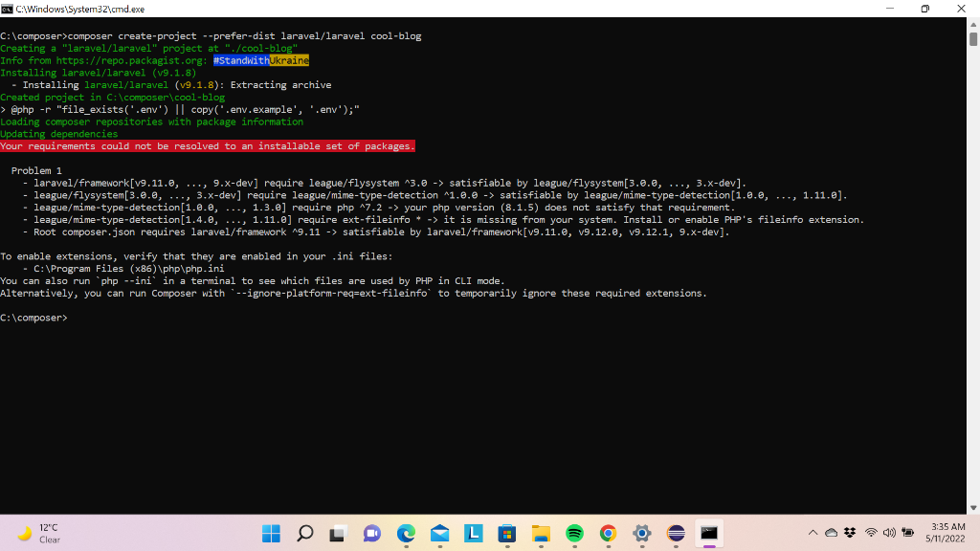Open File Explorer from taskbar
The width and height of the screenshot is (980, 551).
[x=541, y=534]
